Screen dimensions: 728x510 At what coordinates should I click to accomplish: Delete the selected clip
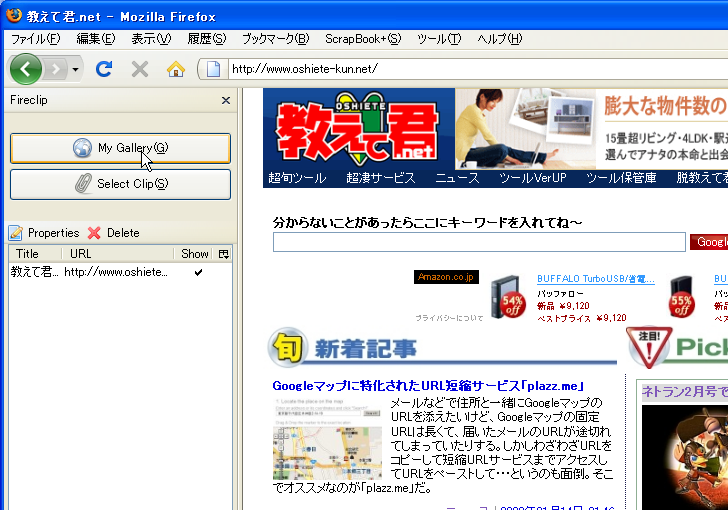coord(114,233)
